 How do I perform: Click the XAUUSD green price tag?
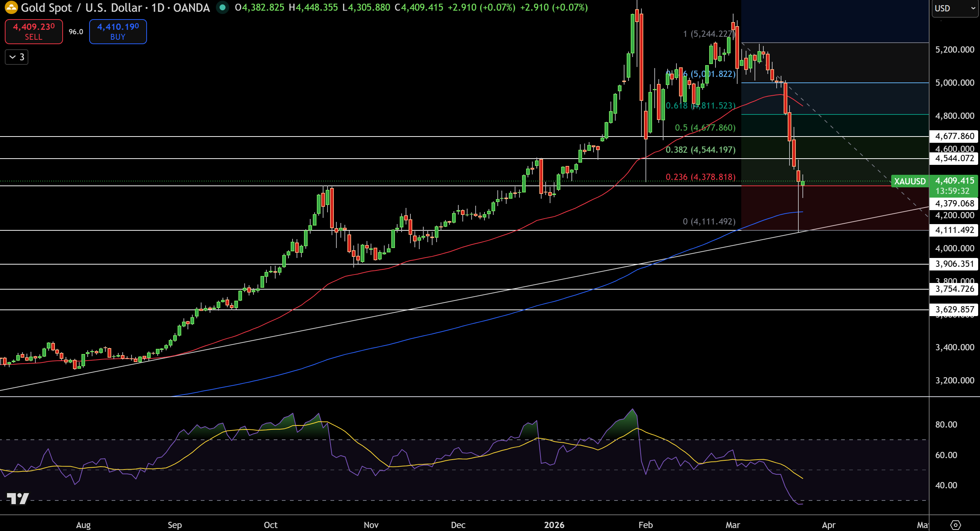[910, 181]
